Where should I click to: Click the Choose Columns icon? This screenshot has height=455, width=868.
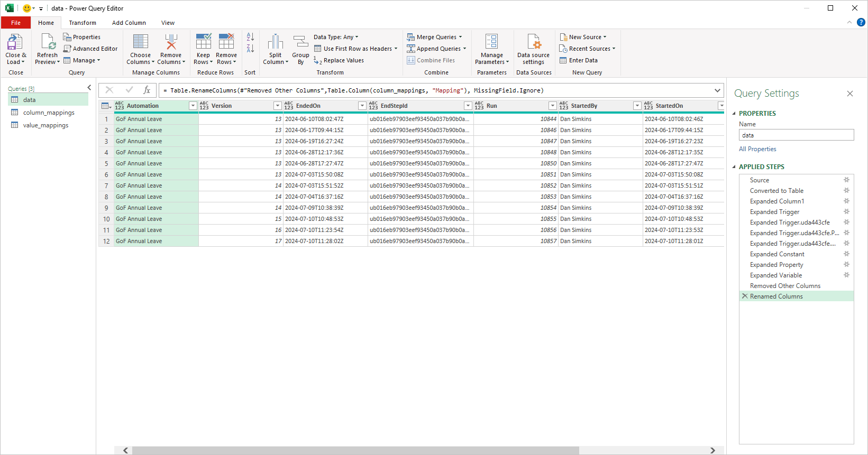(141, 42)
